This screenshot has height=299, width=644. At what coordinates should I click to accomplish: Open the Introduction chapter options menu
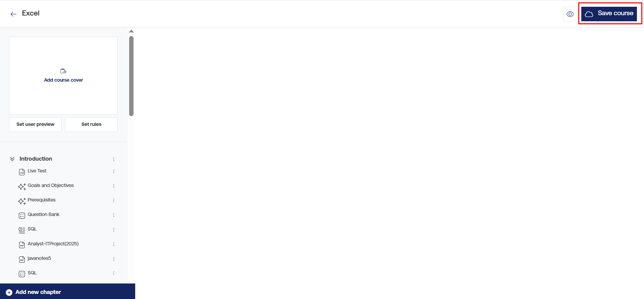pos(114,159)
